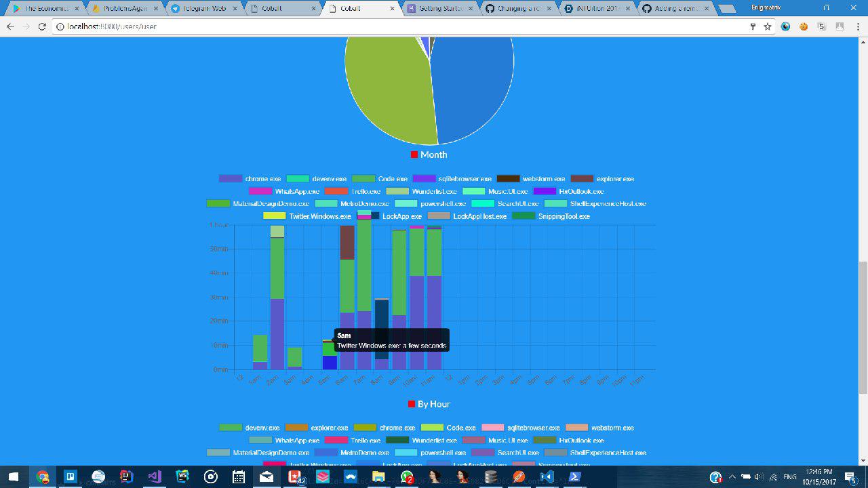This screenshot has height=488, width=868.
Task: Open the saved password key icon
Action: (x=753, y=26)
